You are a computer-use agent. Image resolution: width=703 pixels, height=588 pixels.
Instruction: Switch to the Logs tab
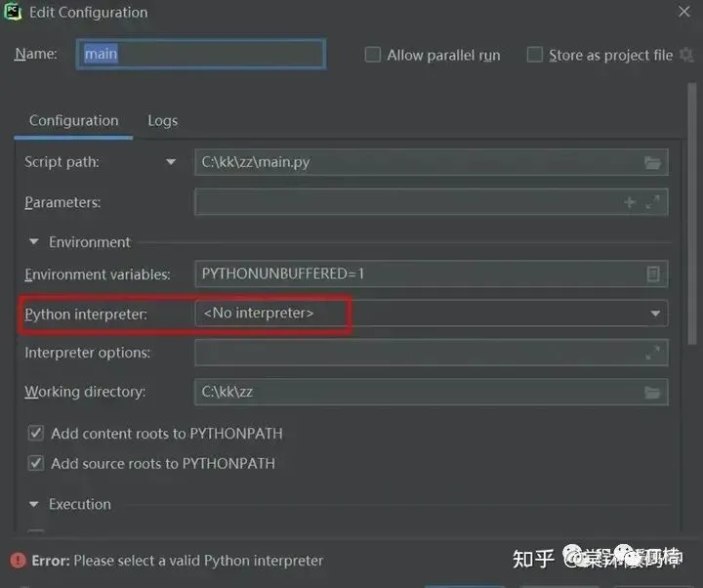click(162, 121)
